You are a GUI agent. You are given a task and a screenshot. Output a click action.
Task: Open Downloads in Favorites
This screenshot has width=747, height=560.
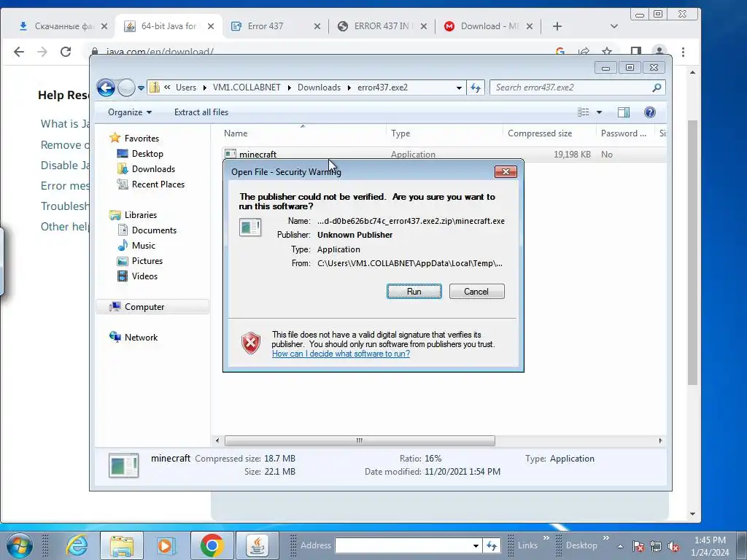[153, 169]
